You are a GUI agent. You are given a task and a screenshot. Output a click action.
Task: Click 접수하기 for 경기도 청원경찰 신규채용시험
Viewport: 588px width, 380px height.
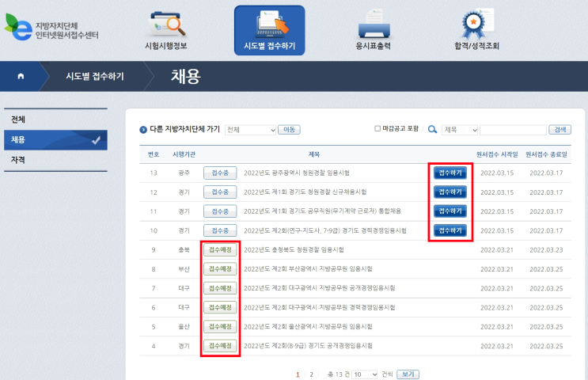point(450,192)
